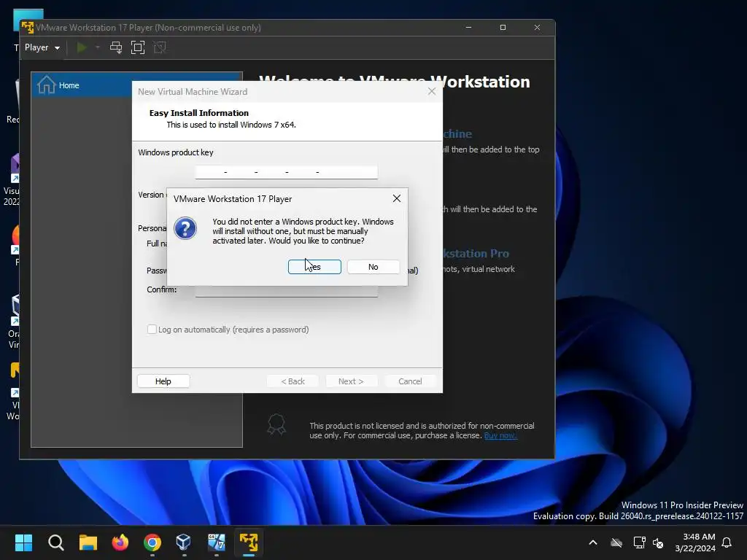Switch to VMware Player taskbar icon
Viewport: 747px width, 560px height.
point(249,542)
